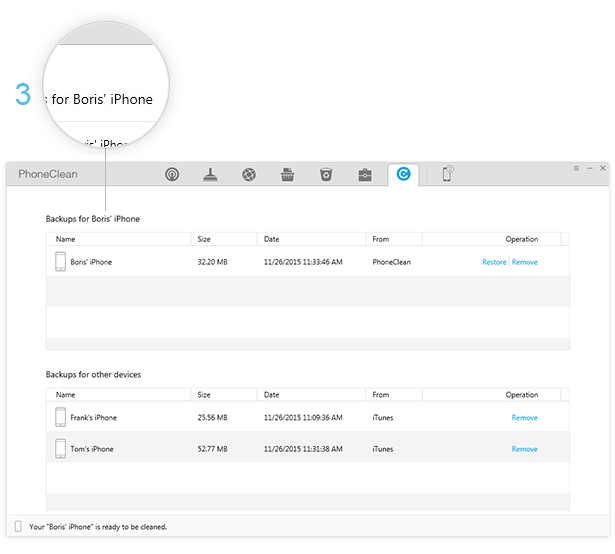Open the hamburger menu in title bar
Viewport: 615px width, 554px height.
point(576,168)
